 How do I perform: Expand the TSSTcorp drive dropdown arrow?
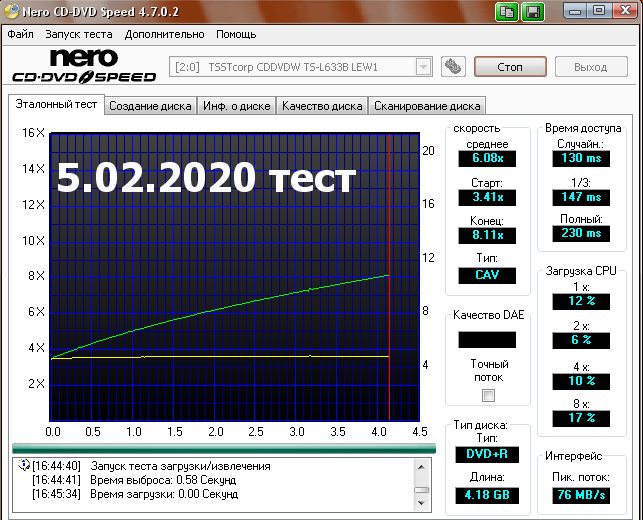pyautogui.click(x=423, y=67)
